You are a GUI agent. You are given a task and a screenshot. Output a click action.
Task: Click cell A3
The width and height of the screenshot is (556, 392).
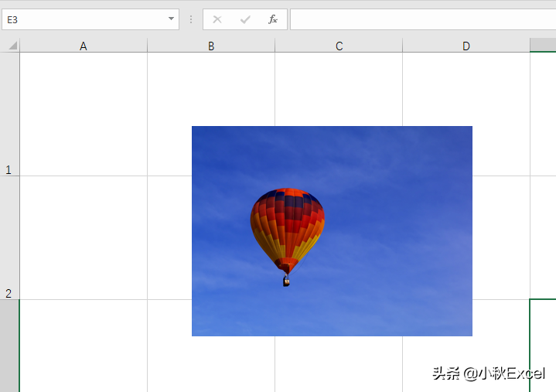(x=84, y=346)
